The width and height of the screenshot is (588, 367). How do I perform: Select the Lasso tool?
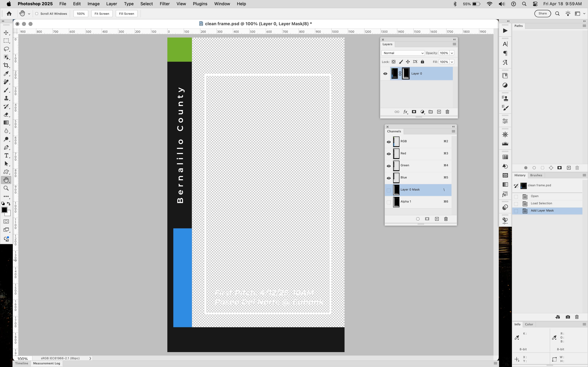click(6, 49)
